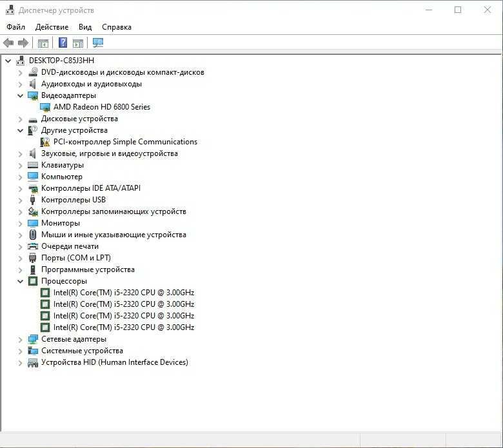The image size is (503, 448).
Task: Select Системные устройства label
Action: [x=82, y=351]
